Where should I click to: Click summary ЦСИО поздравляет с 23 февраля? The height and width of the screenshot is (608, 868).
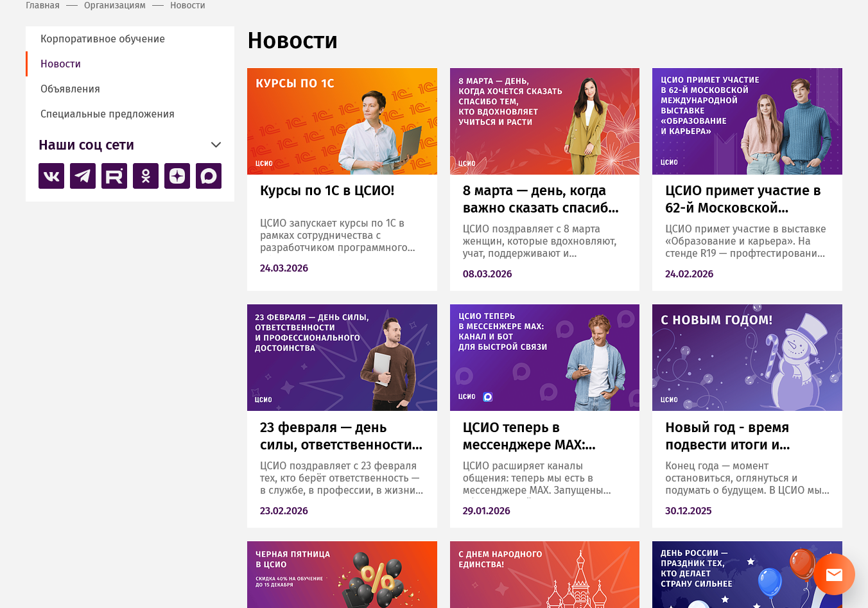point(342,478)
